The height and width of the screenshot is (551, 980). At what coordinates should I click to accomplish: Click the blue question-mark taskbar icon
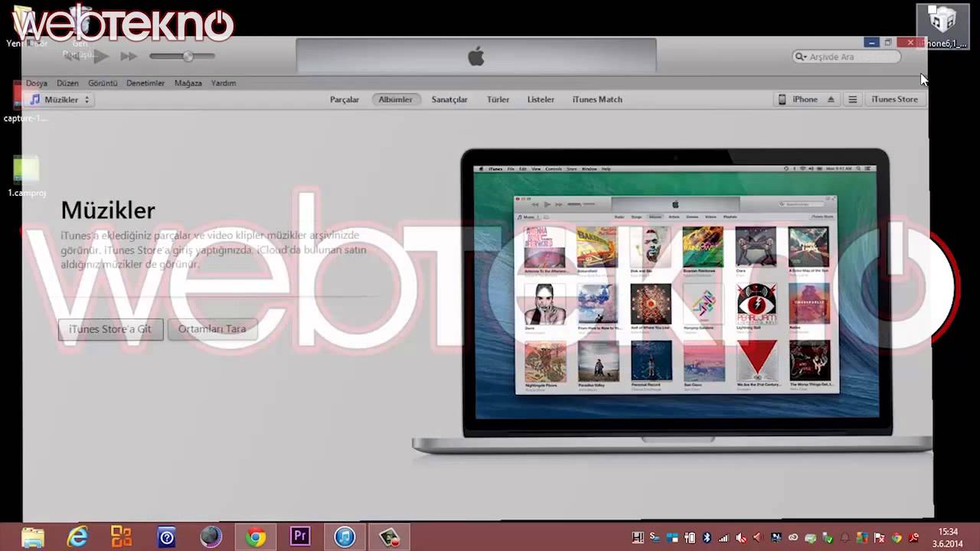166,537
